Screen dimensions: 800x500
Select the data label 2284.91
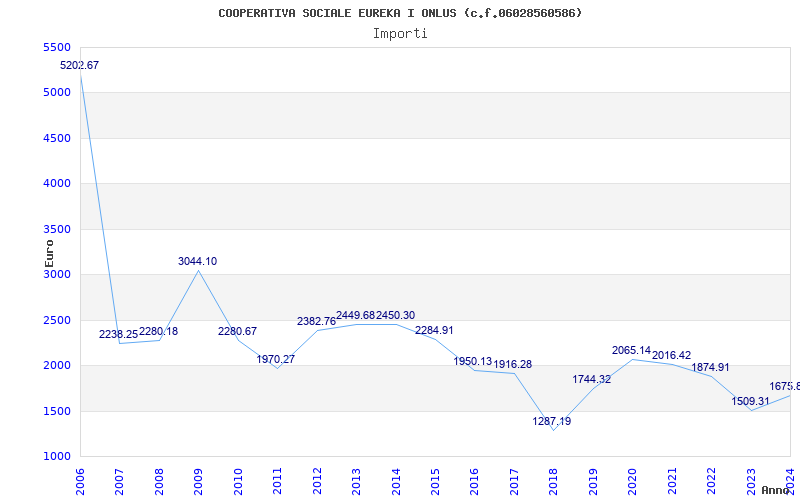click(x=434, y=330)
